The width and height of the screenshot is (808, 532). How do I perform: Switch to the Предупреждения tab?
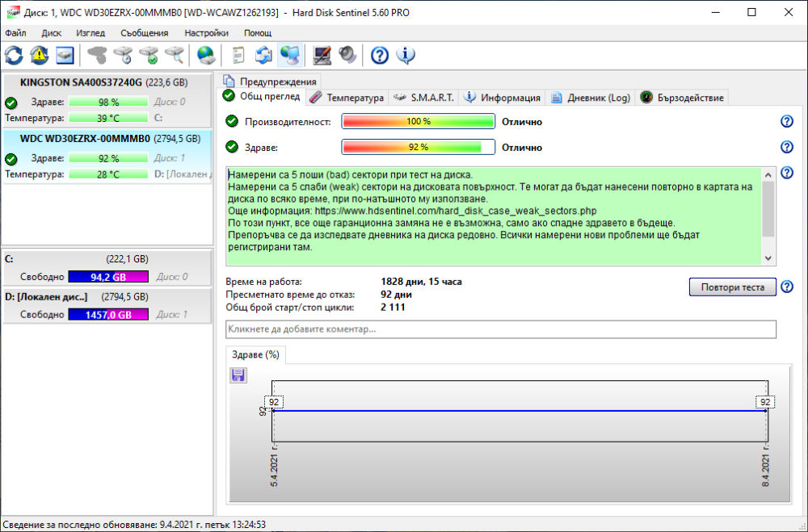(270, 82)
